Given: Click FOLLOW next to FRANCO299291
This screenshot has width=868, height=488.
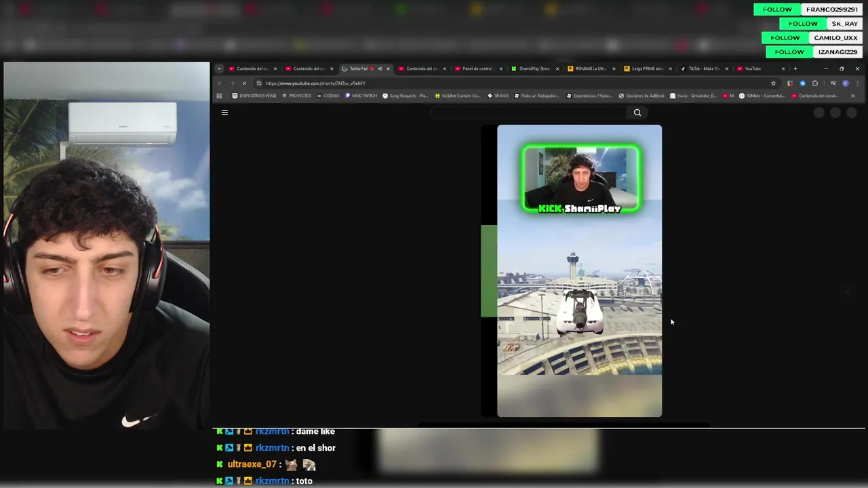Looking at the screenshot, I should pyautogui.click(x=777, y=9).
